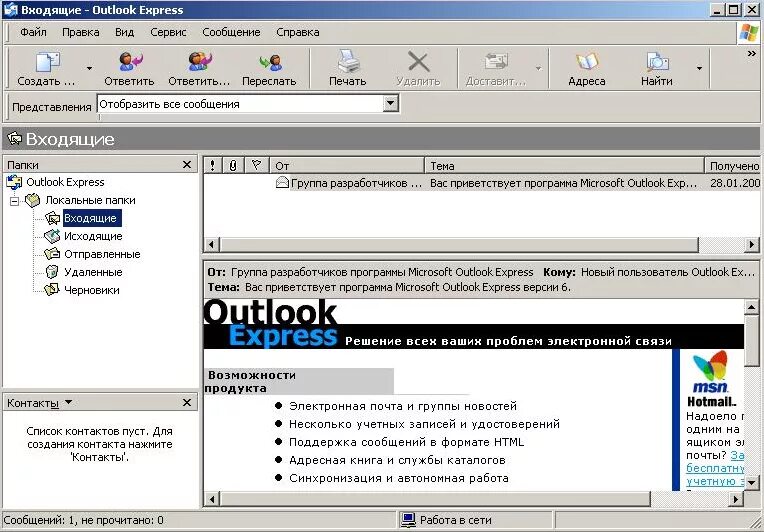The image size is (764, 532).
Task: Open the dropdown arrow next to Доставить
Action: (538, 68)
